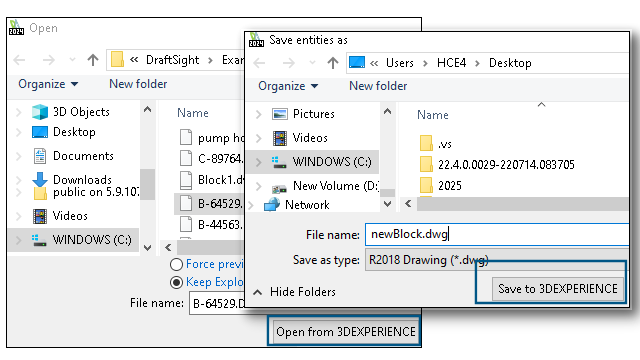Select the 3D Objects icon in Open dialog
The width and height of the screenshot is (640, 360).
tap(40, 112)
